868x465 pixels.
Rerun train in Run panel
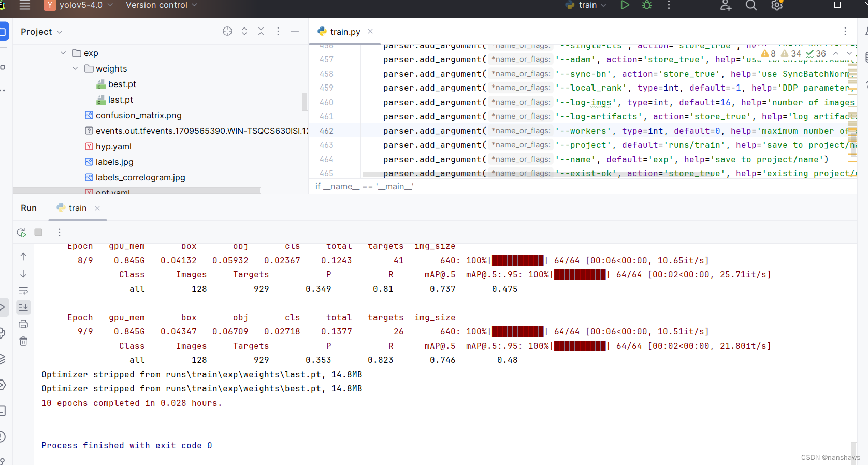coord(21,232)
